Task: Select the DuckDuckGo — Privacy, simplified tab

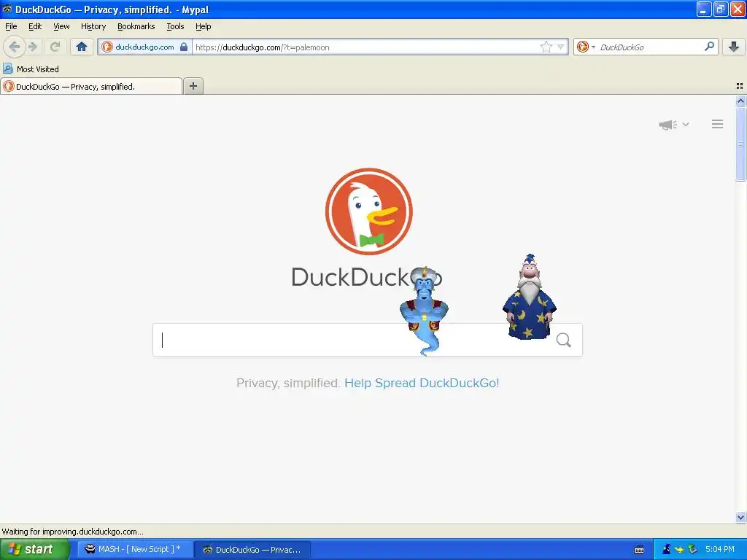Action: click(x=91, y=87)
